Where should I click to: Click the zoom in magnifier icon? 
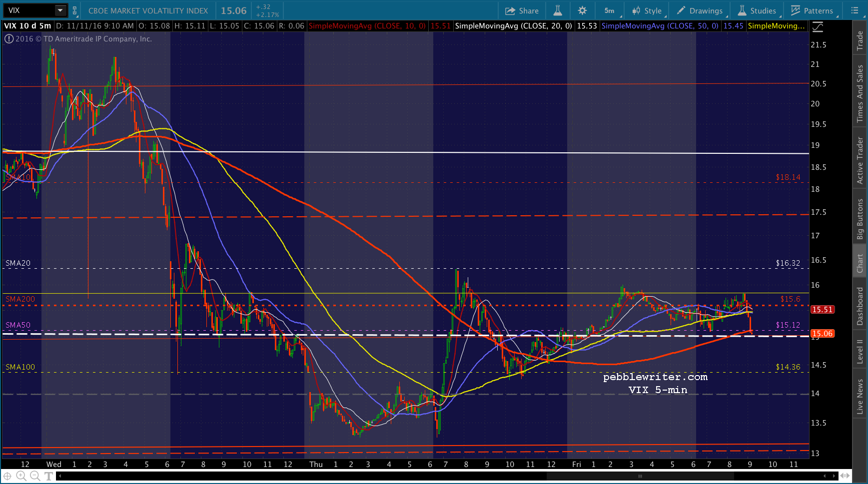point(21,476)
